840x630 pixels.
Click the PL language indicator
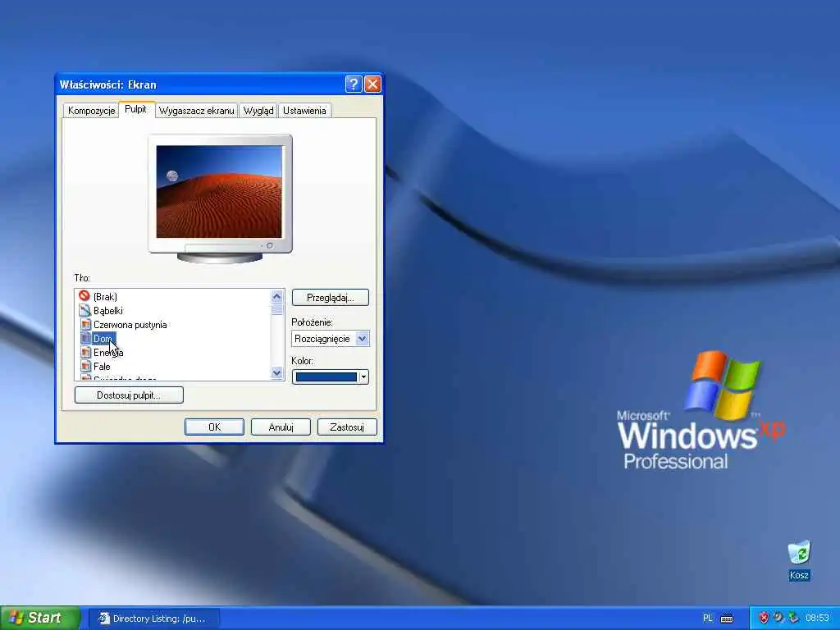(708, 619)
